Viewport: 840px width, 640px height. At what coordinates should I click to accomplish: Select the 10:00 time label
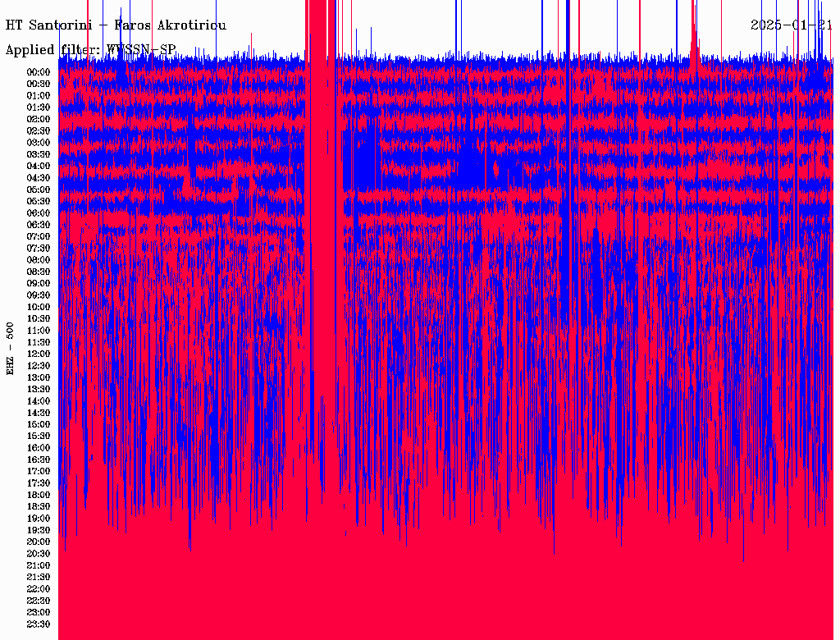pos(39,307)
